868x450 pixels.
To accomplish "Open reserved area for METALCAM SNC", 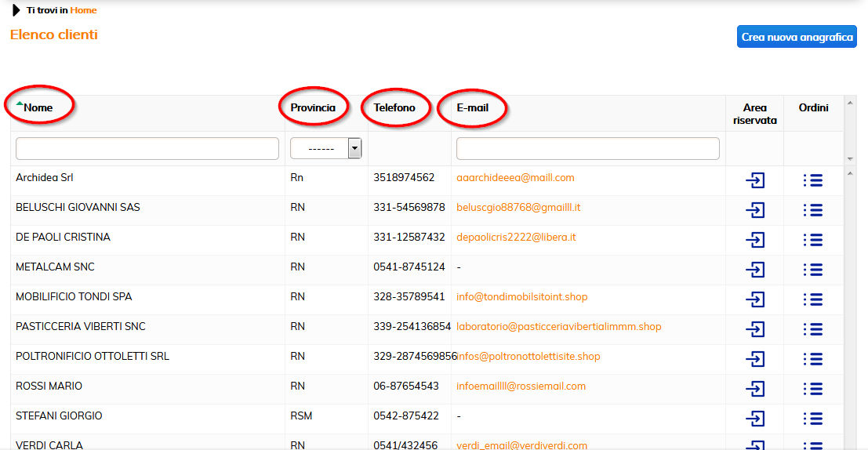I will (754, 270).
